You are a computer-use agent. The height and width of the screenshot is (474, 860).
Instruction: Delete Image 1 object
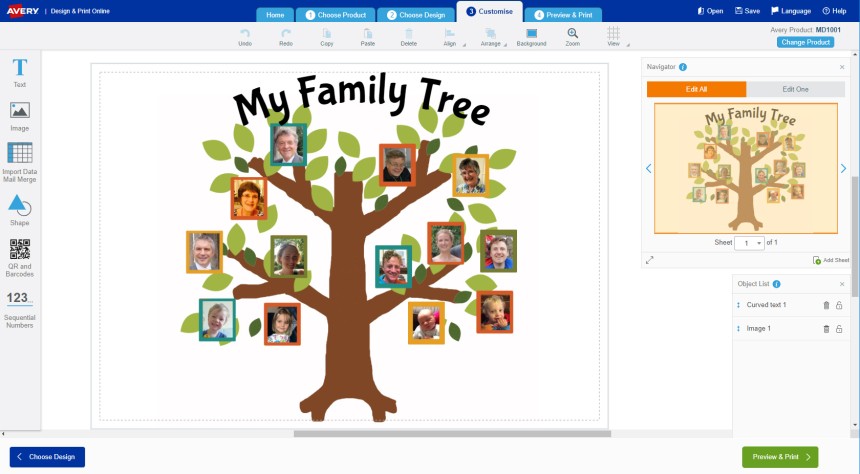click(827, 329)
